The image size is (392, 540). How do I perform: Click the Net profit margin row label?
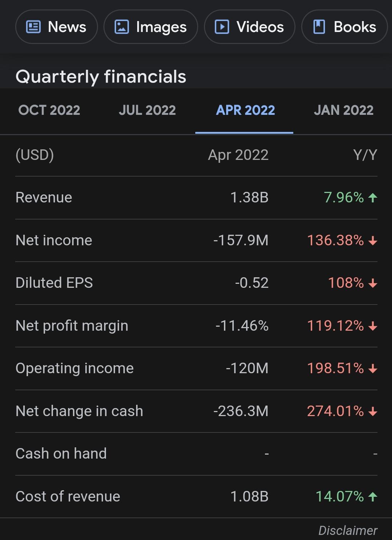pyautogui.click(x=72, y=326)
